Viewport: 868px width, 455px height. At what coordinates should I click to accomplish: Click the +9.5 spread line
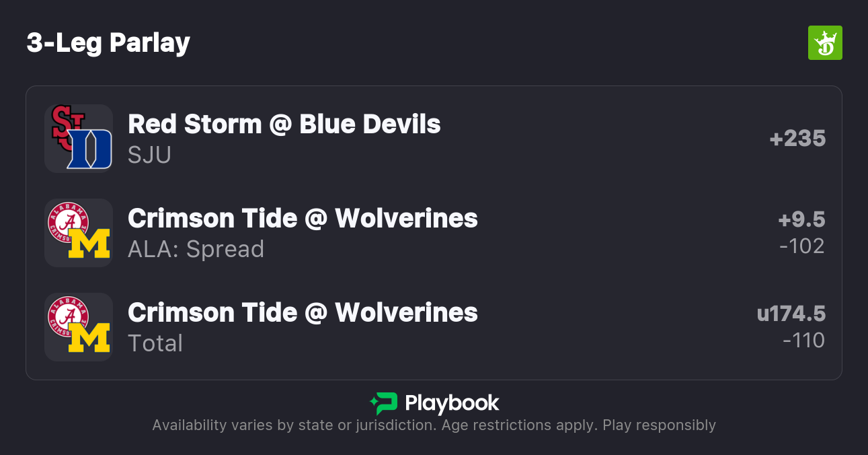click(x=801, y=220)
